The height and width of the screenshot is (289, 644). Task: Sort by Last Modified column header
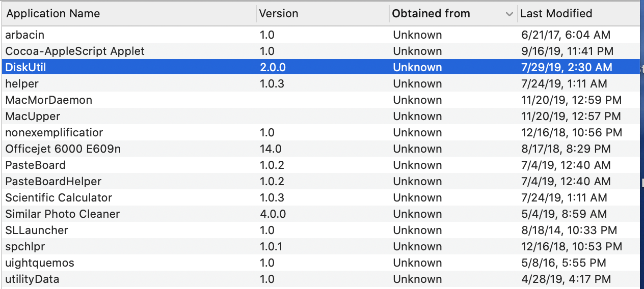click(x=556, y=14)
